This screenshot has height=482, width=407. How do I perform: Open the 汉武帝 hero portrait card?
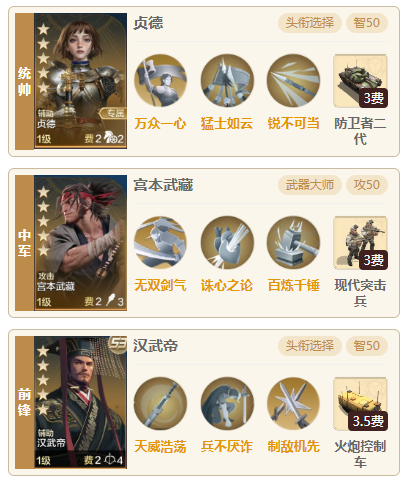pyautogui.click(x=80, y=402)
